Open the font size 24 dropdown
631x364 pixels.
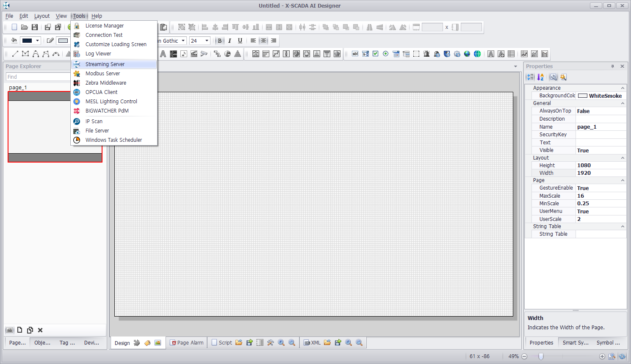[x=207, y=41]
